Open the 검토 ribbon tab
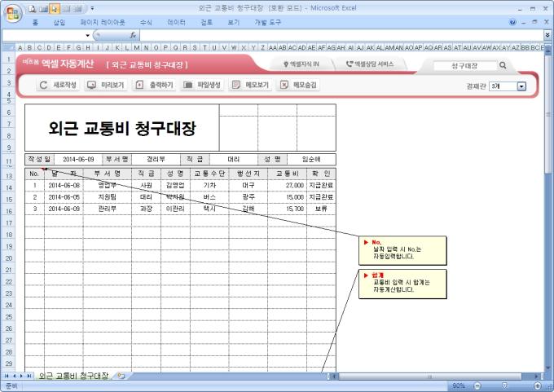The height and width of the screenshot is (392, 554). pyautogui.click(x=206, y=22)
